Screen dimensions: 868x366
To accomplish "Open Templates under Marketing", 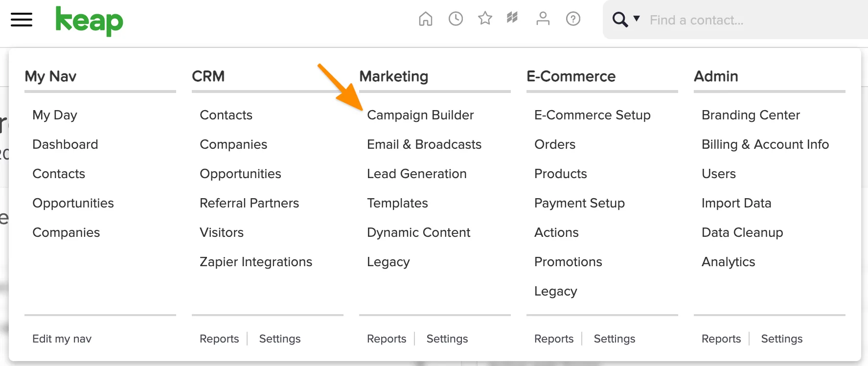I will pyautogui.click(x=397, y=204).
